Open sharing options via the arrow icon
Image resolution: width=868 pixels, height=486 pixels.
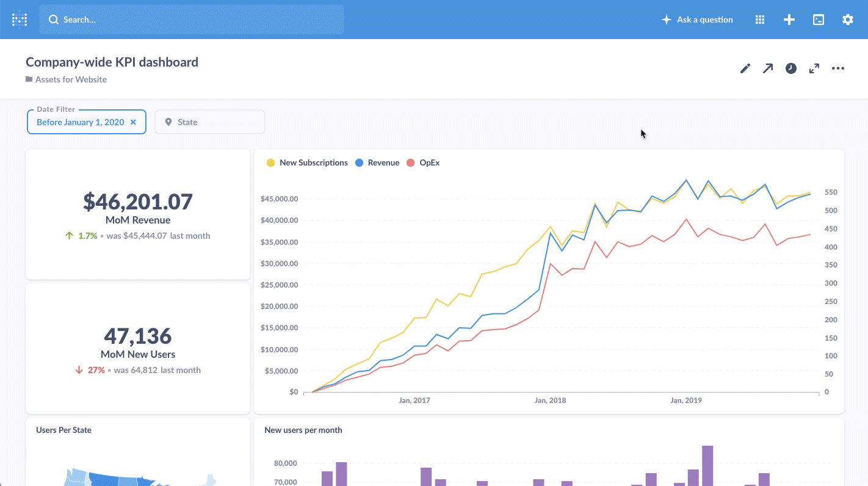coord(768,68)
